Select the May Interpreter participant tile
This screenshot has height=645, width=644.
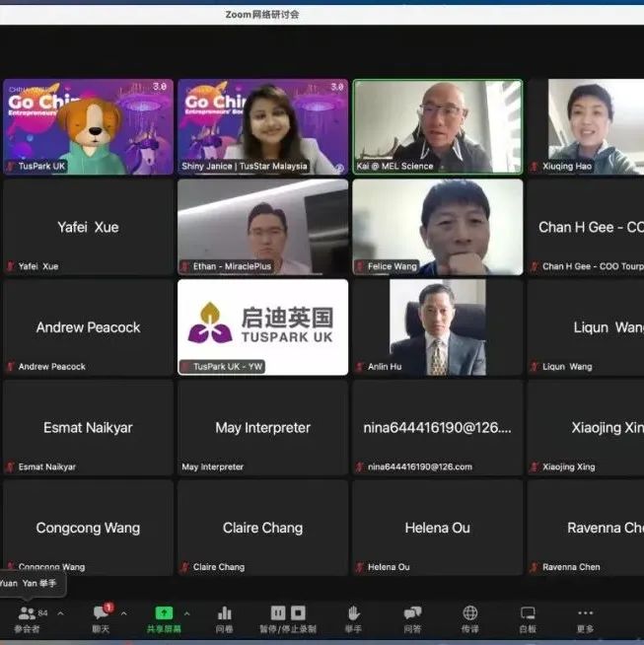pos(262,427)
